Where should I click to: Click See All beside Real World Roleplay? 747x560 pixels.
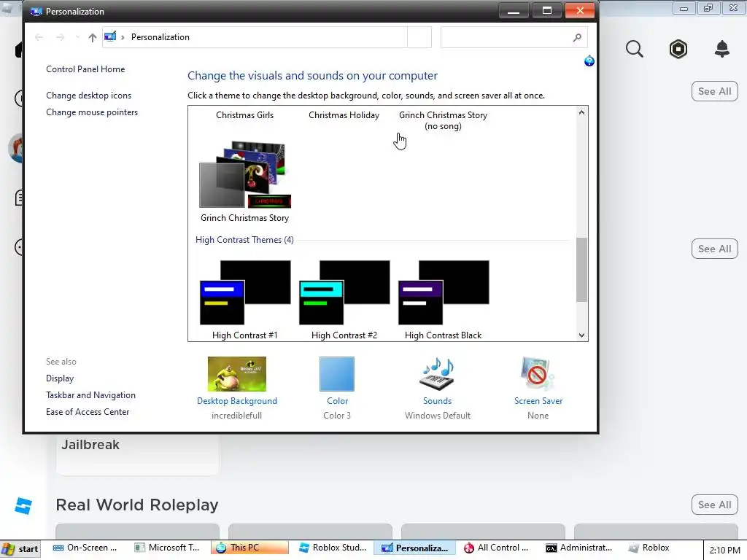pos(715,505)
